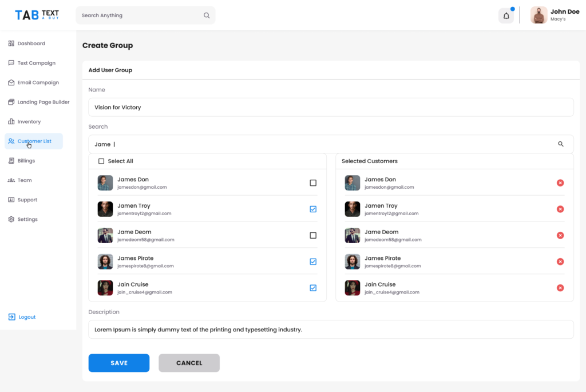The height and width of the screenshot is (392, 586).
Task: Cancel group creation
Action: click(x=189, y=363)
